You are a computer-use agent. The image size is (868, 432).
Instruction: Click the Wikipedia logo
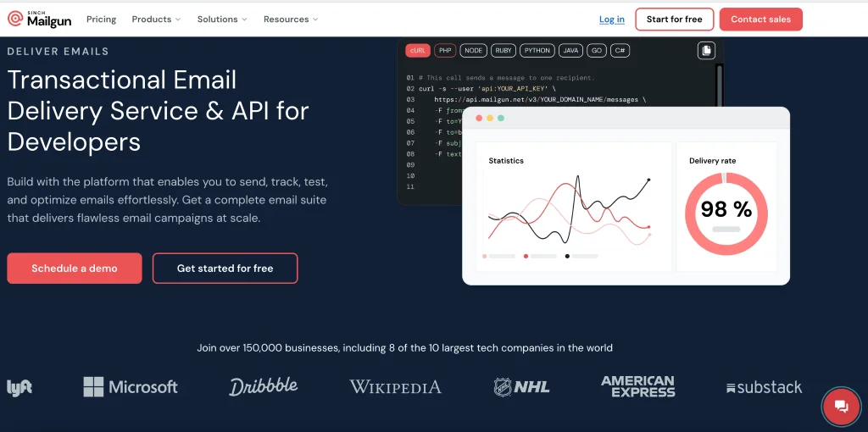[395, 386]
